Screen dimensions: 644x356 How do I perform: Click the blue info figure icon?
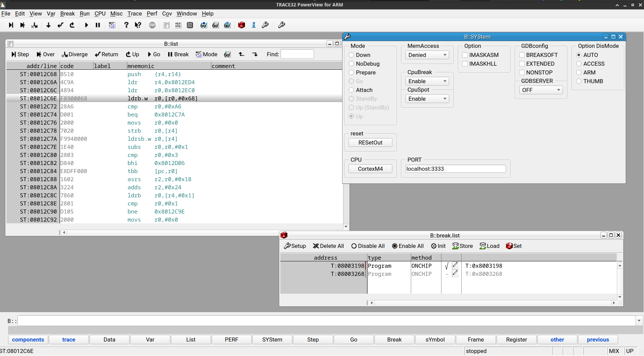point(254,25)
